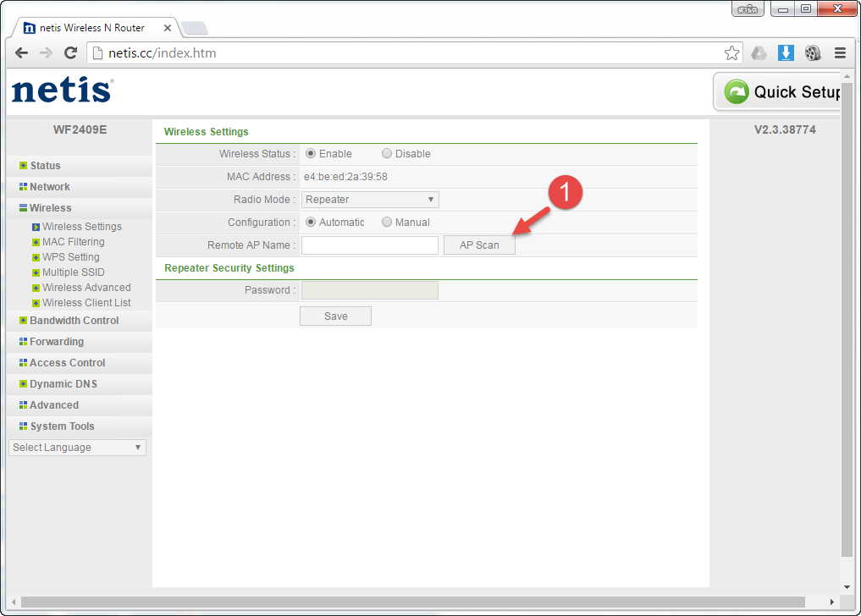861x616 pixels.
Task: Click the icon next to Status
Action: click(23, 166)
